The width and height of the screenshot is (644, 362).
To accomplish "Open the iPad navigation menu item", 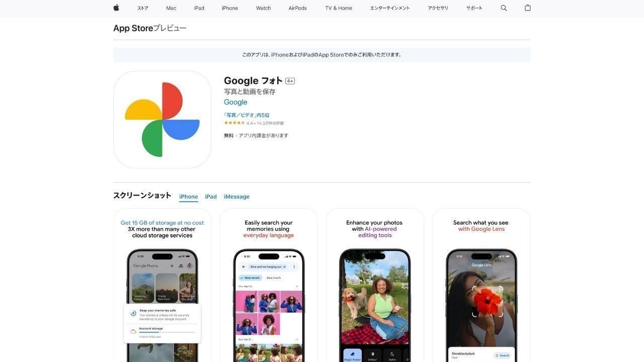I will point(199,8).
